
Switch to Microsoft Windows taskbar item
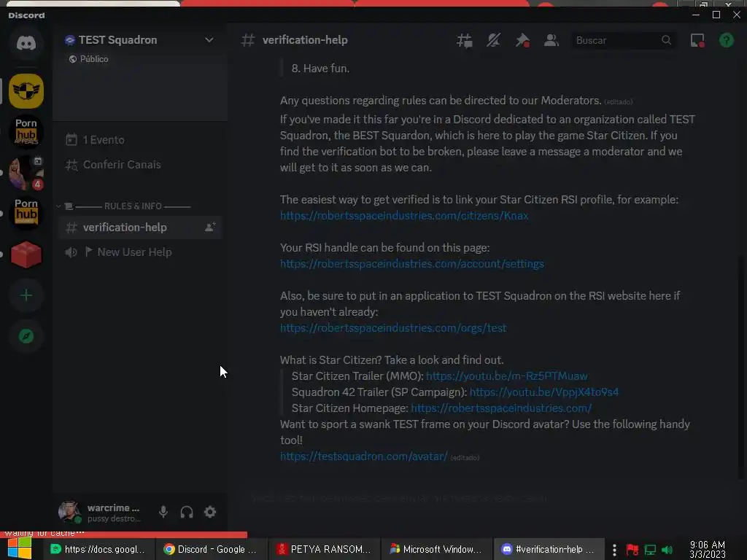437,549
